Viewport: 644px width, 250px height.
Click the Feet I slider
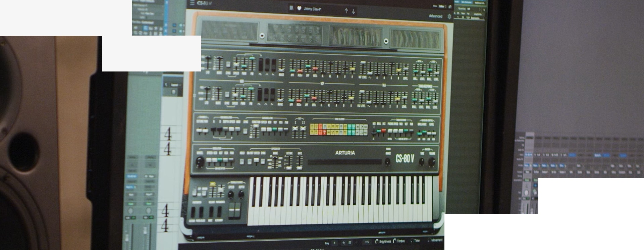(x=295, y=132)
